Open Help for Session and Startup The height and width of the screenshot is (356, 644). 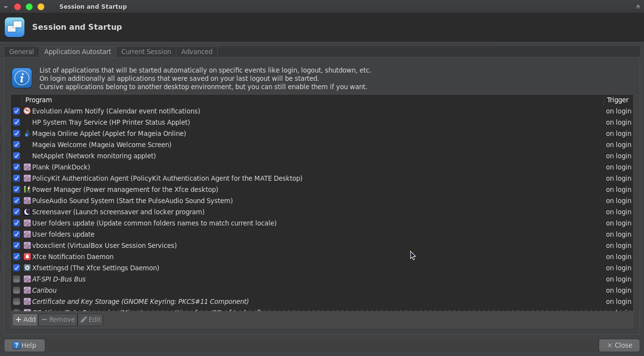(x=24, y=345)
